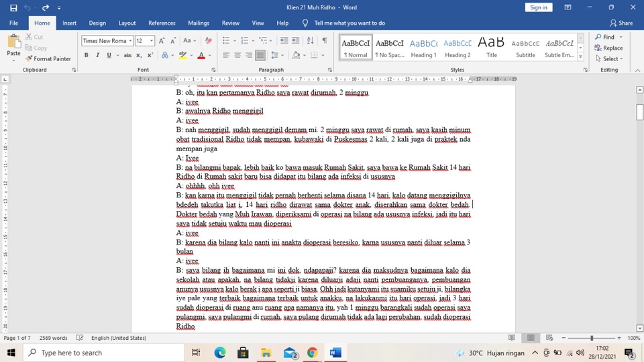Image resolution: width=644 pixels, height=362 pixels.
Task: Toggle Underline formatting
Action: pos(109,55)
